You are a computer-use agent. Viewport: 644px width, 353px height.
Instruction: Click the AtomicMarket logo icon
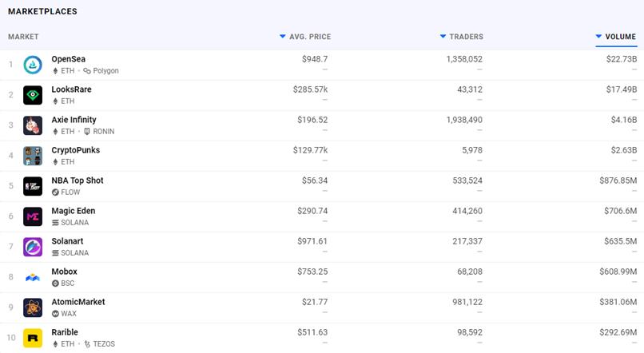tap(33, 307)
